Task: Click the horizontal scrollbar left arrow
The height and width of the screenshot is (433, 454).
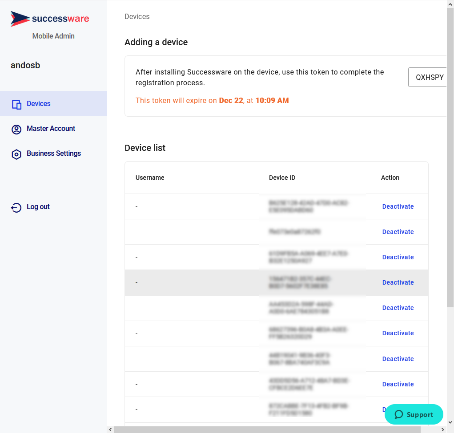Action: click(x=110, y=430)
